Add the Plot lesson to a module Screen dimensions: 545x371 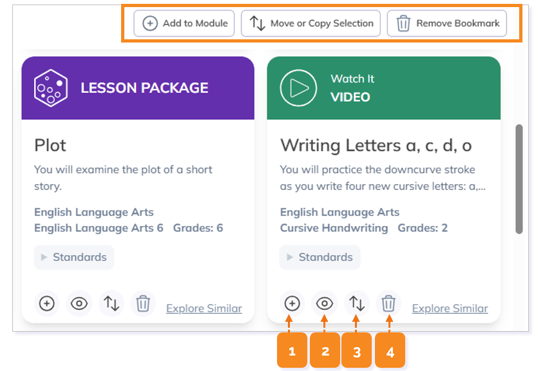[x=47, y=303]
